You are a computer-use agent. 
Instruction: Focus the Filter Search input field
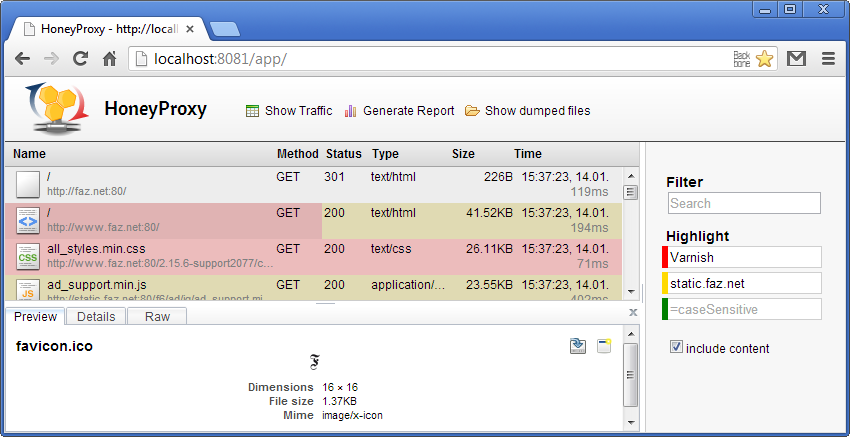[744, 203]
